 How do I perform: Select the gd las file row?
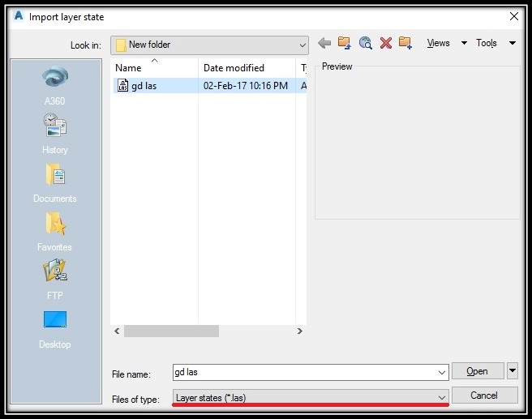coord(209,85)
